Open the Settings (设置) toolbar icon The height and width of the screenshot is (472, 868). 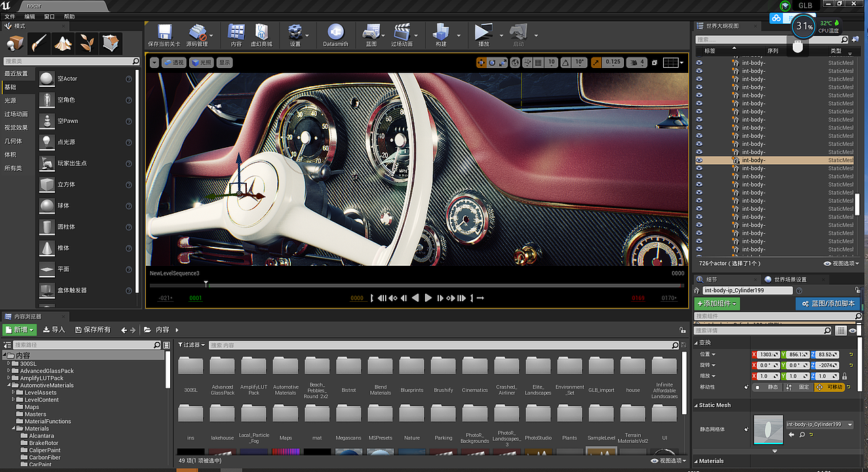295,32
